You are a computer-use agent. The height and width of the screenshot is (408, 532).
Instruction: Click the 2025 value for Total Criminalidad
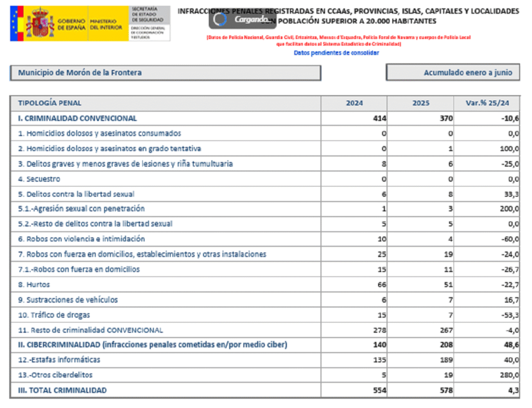pyautogui.click(x=445, y=390)
